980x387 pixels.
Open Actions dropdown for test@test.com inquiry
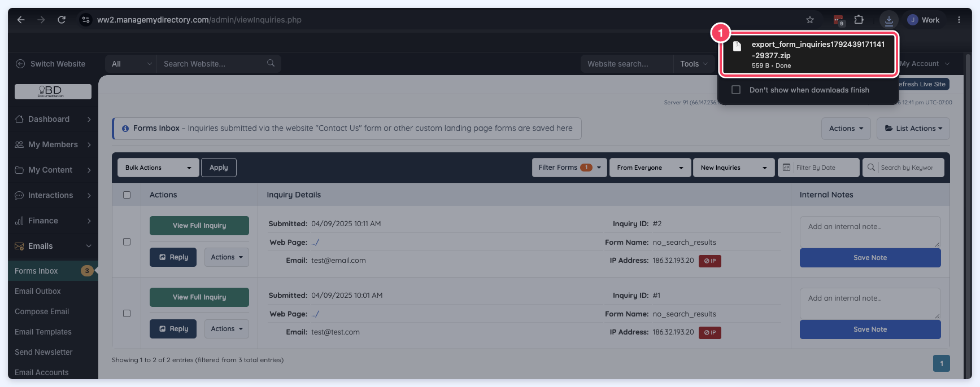point(227,329)
